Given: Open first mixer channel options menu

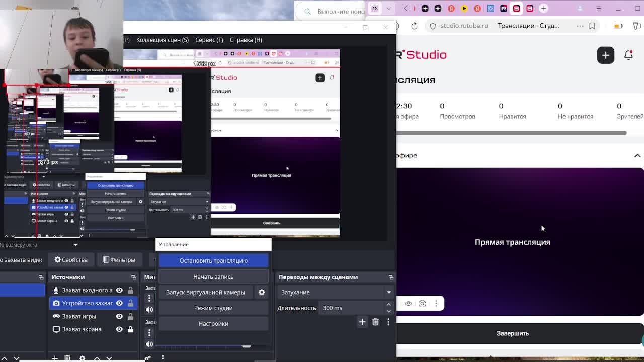Looking at the screenshot, I should pos(149,298).
